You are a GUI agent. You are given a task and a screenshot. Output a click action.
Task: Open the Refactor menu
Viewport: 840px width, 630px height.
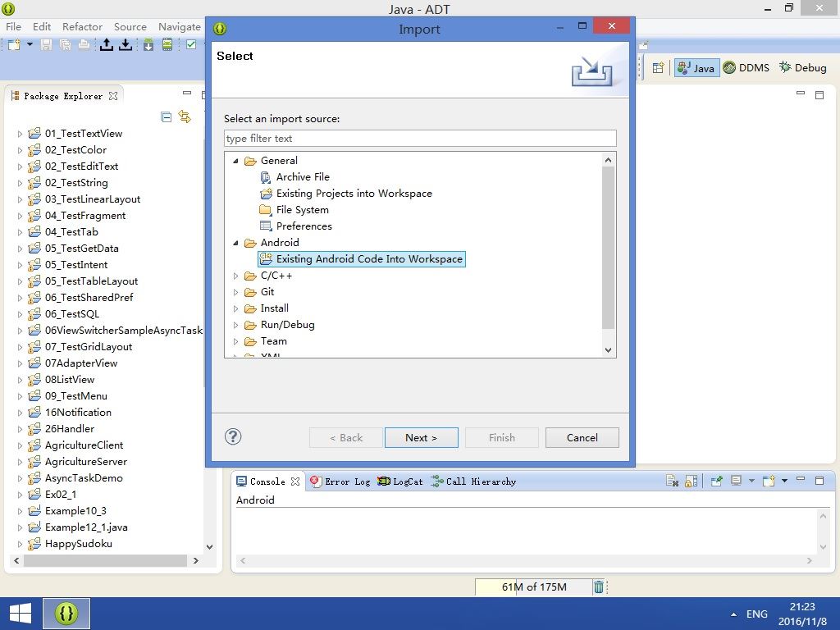[x=82, y=26]
